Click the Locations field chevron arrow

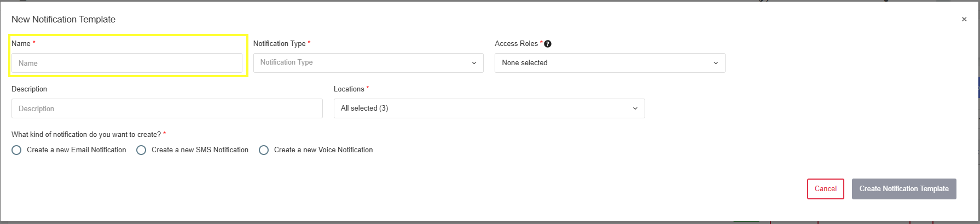[x=635, y=108]
